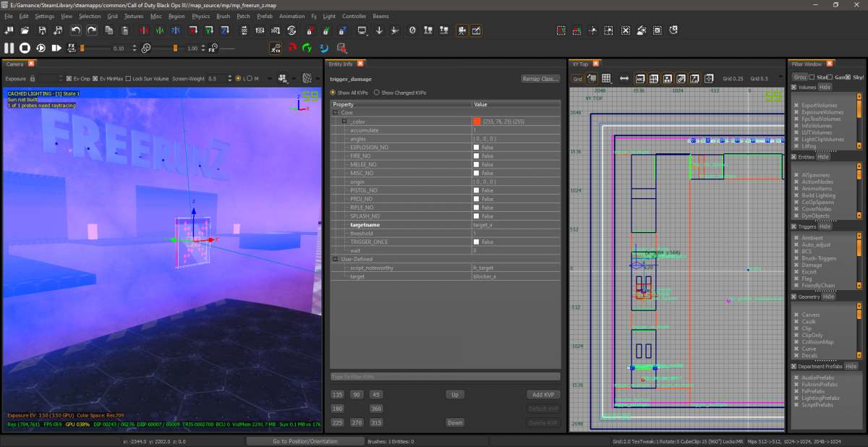Undo the last action
Screen dimensions: 868x447
[x=75, y=30]
